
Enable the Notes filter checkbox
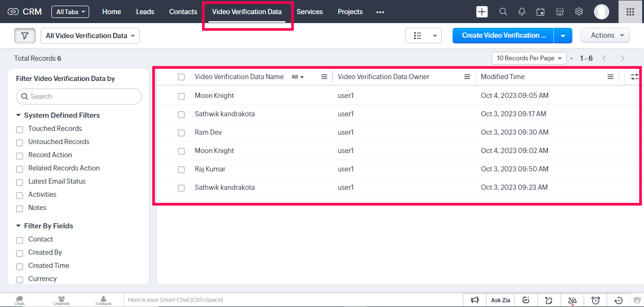click(20, 209)
